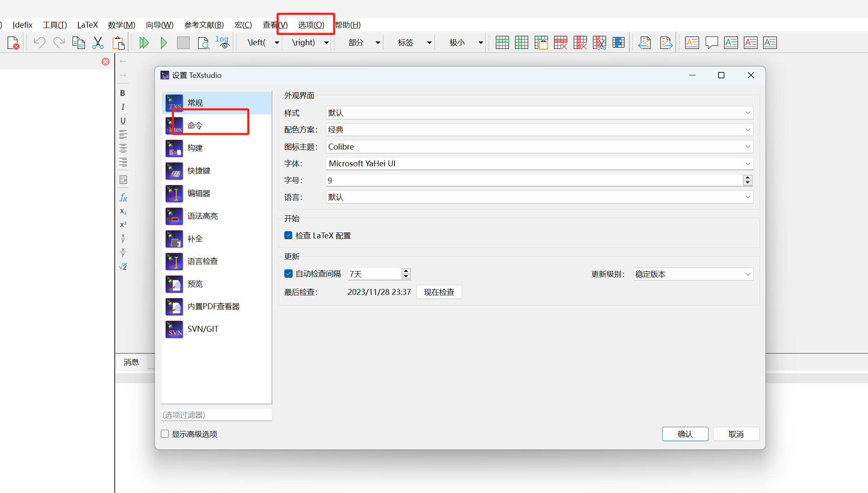Select the 预览 settings category
Screen dimensions: 868x493
[x=216, y=284]
